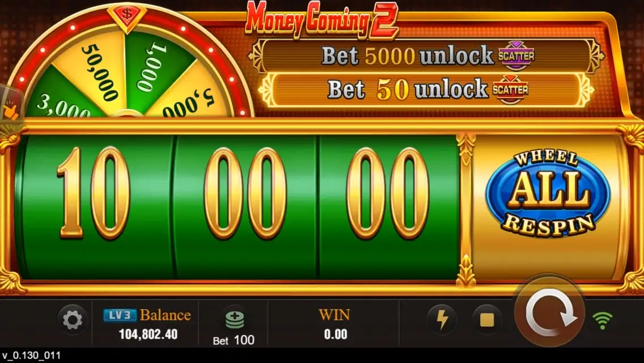Click the red diamond dollar wheel pointer

(x=127, y=17)
